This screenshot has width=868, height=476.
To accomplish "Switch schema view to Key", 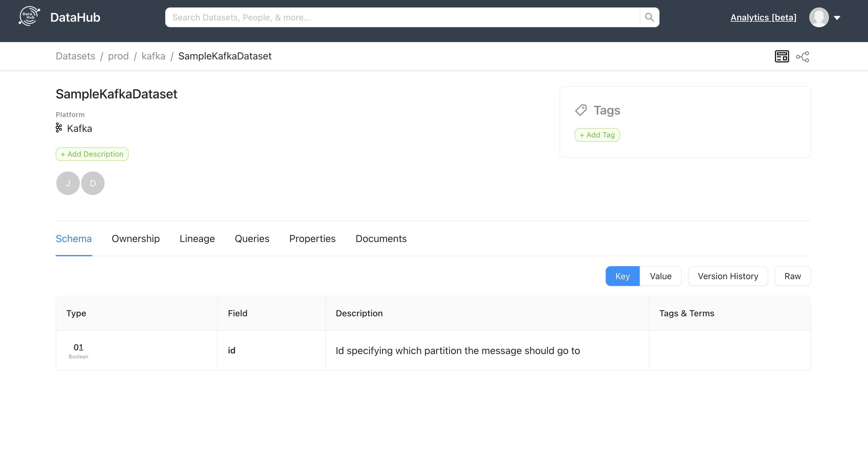I will click(622, 276).
